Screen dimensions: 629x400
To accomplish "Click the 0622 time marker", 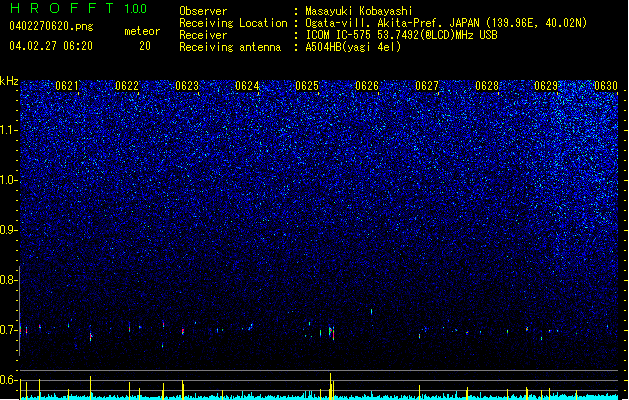I will click(127, 86).
